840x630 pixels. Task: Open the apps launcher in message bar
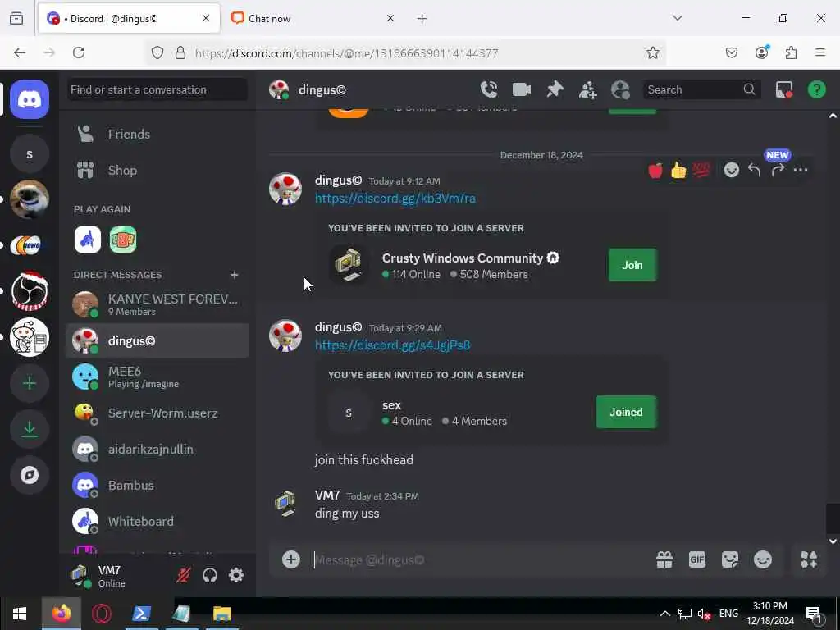point(808,559)
